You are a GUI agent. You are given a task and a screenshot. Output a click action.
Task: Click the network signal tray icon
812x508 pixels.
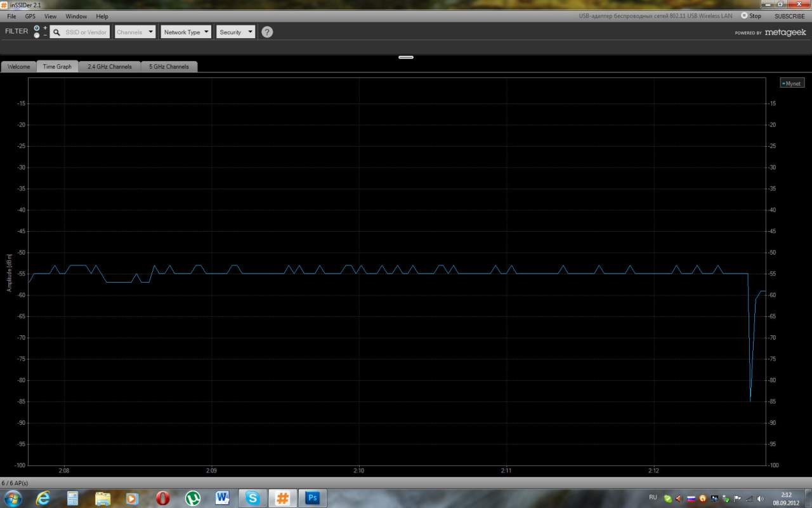point(749,498)
